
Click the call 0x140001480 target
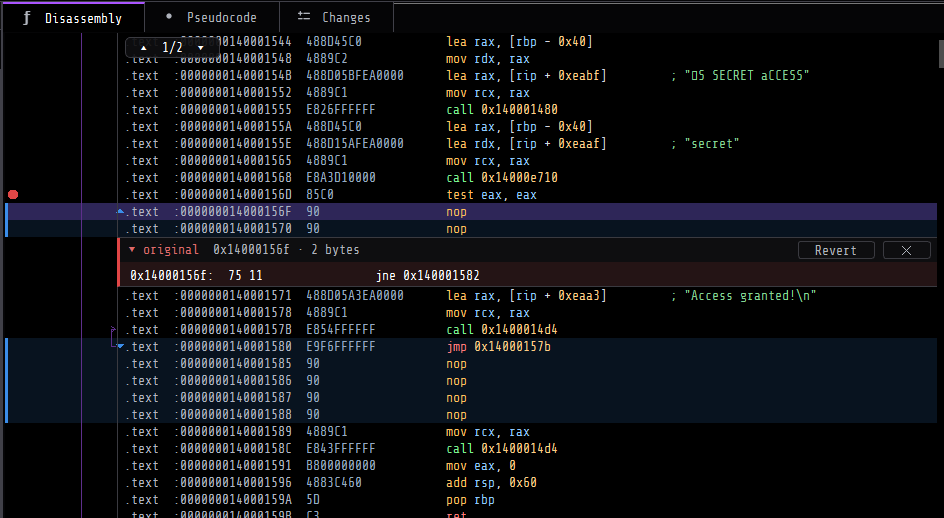point(519,110)
